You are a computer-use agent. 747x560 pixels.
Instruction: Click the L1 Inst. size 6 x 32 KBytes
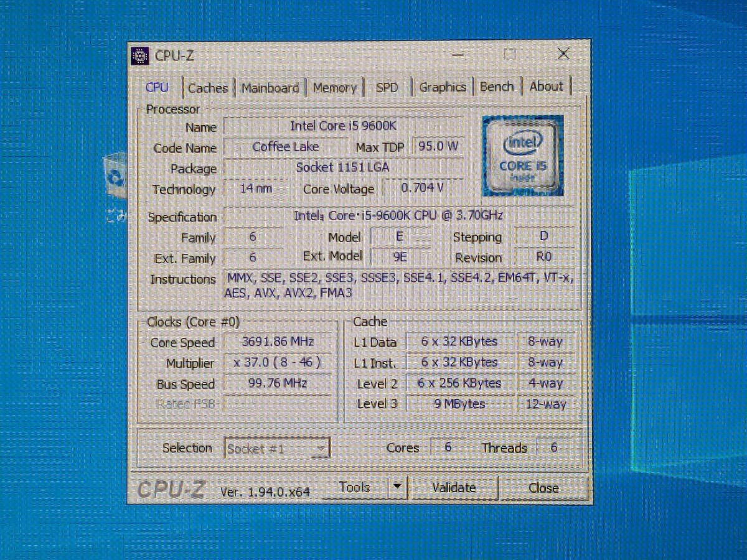(x=459, y=363)
